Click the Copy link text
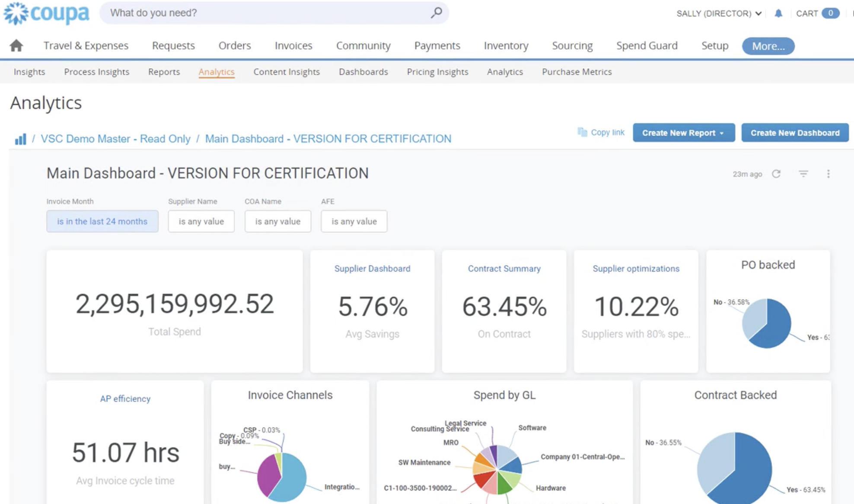This screenshot has height=504, width=854. tap(608, 132)
